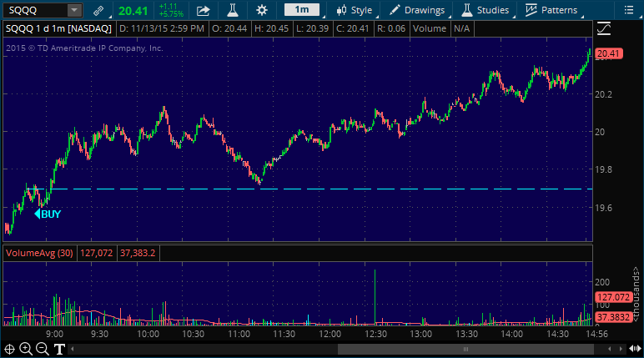Click the share chart arrow icon
Viewport: 644px width, 358px height.
[204, 10]
